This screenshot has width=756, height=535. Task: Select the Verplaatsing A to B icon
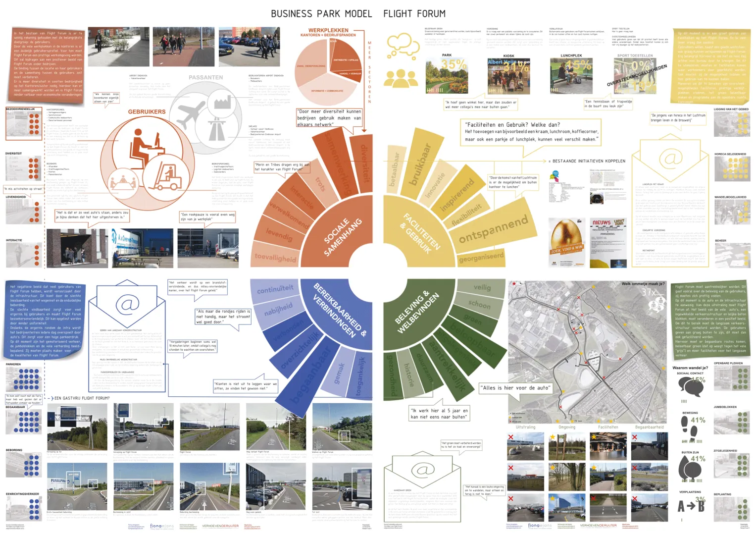click(x=691, y=506)
